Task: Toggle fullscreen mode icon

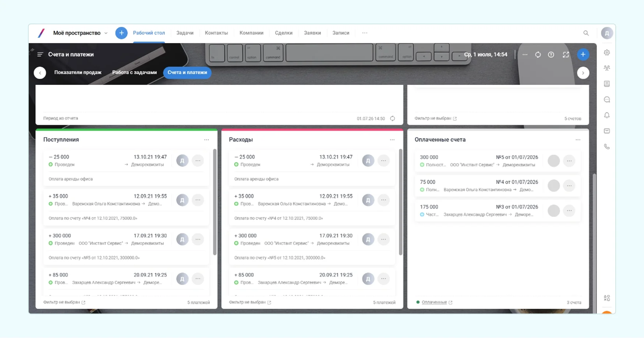Action: tap(566, 54)
